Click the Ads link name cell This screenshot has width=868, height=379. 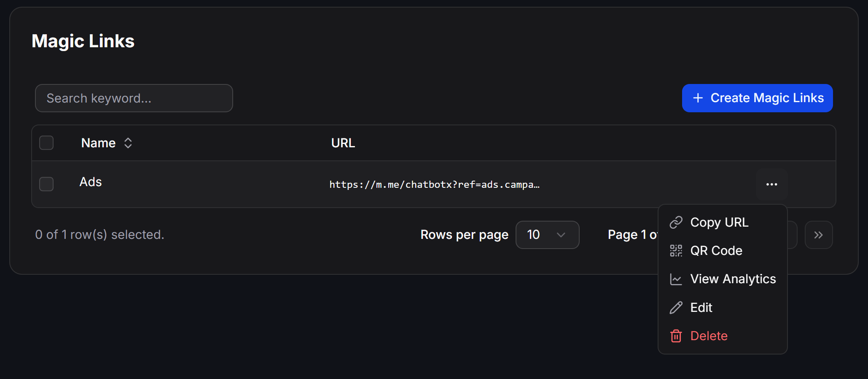tap(91, 182)
